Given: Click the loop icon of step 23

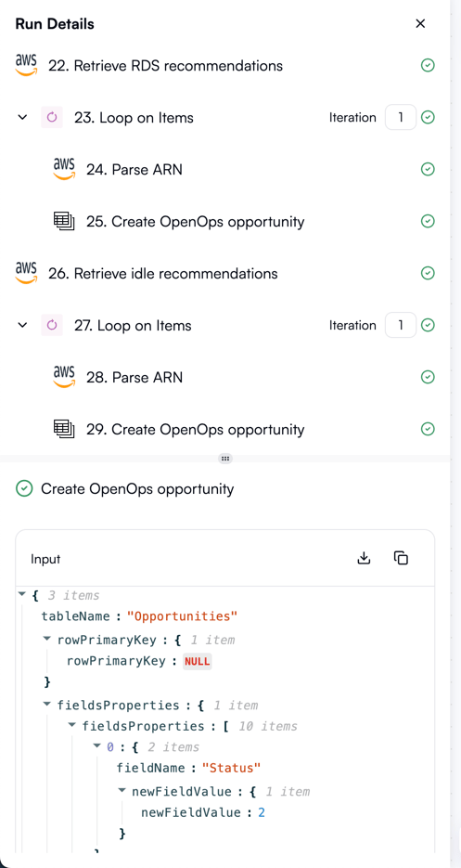Looking at the screenshot, I should [x=52, y=117].
